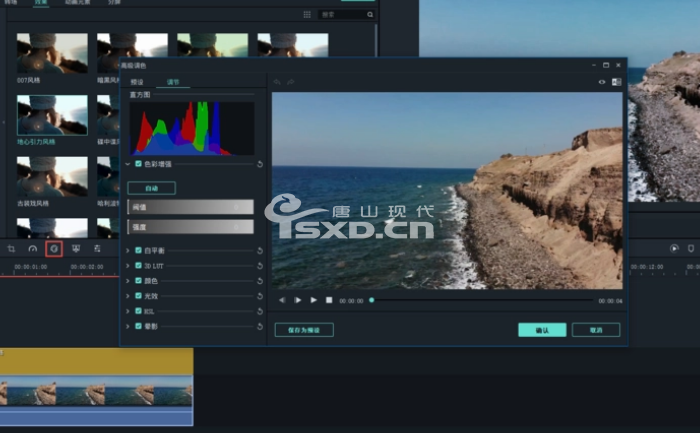The image size is (700, 433).
Task: Click the render preview icon right of timeline
Action: pyautogui.click(x=674, y=248)
